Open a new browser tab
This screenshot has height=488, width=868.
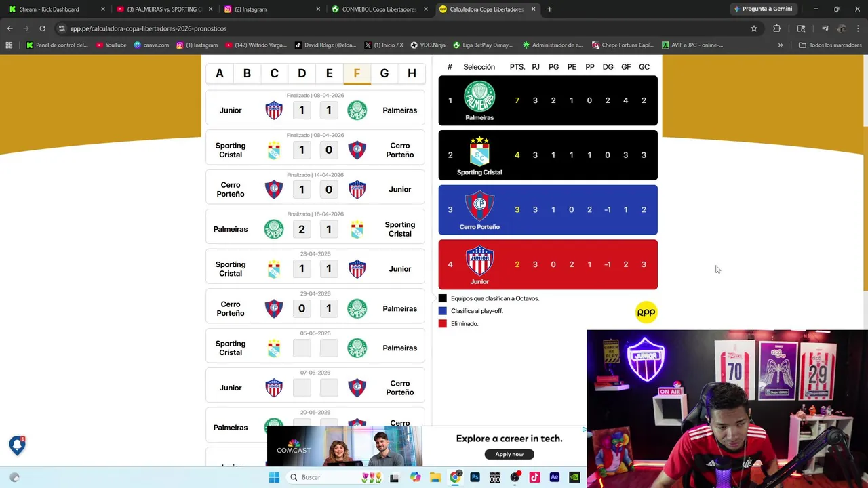coord(549,9)
